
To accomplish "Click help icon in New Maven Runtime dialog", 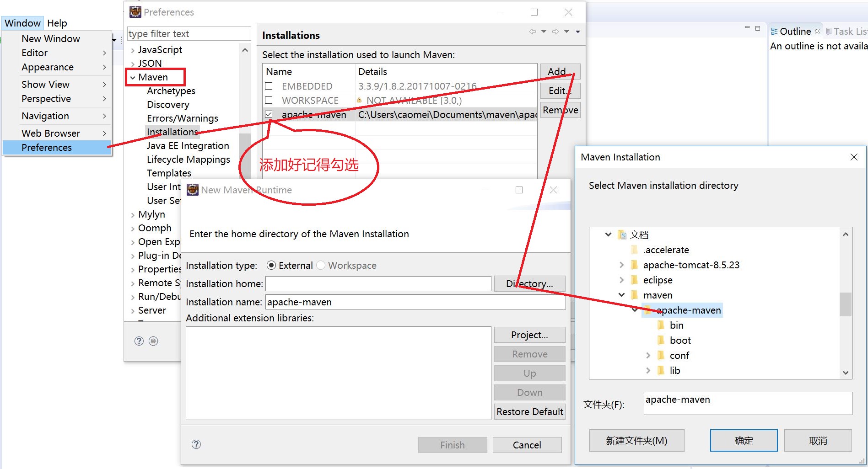I will (196, 444).
